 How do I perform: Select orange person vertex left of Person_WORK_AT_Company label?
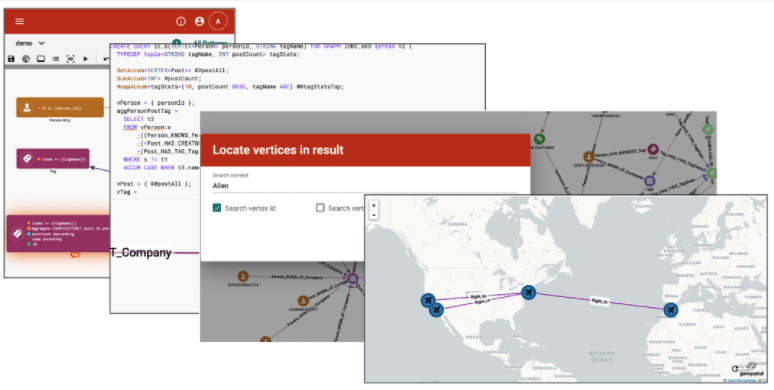click(243, 276)
